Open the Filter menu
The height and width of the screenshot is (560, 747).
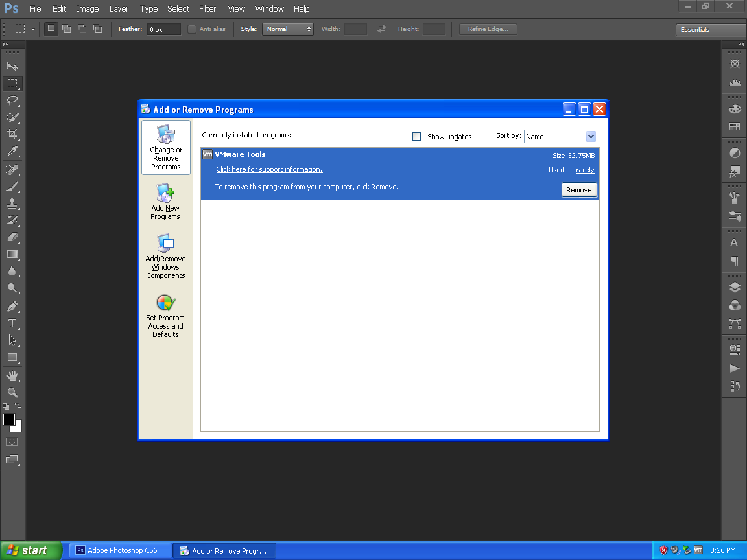(x=207, y=8)
